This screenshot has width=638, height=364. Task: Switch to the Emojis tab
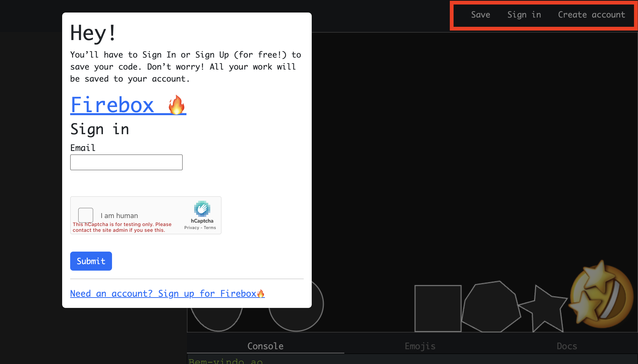point(420,346)
